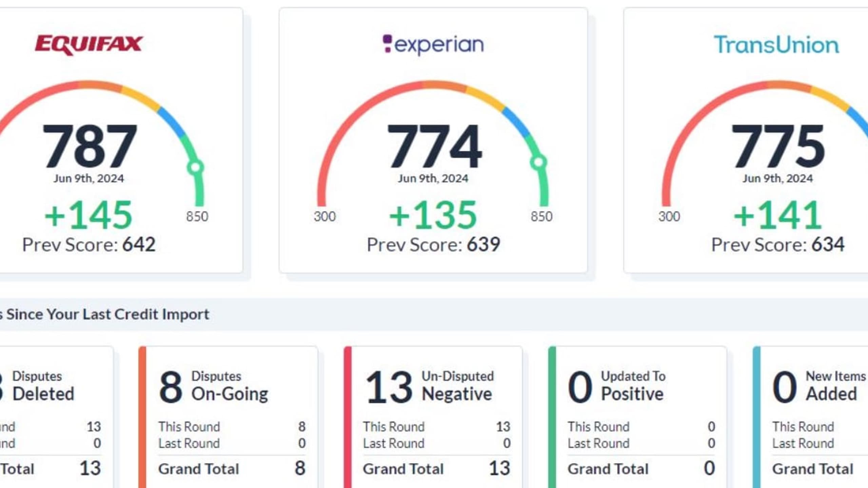
Task: Click This Round in New Items Added card
Action: [803, 427]
